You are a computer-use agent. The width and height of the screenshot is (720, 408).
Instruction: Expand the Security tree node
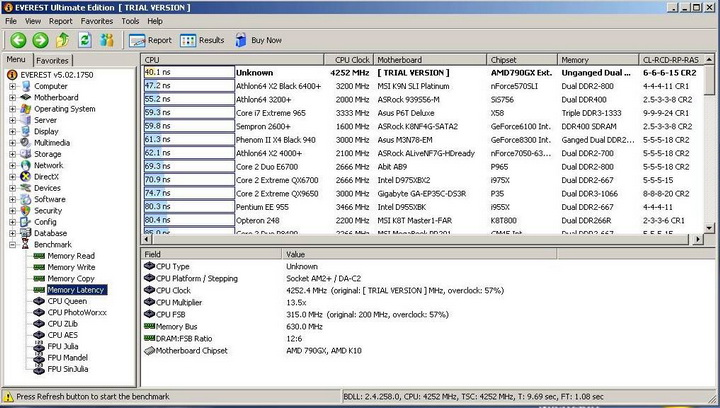pyautogui.click(x=12, y=211)
